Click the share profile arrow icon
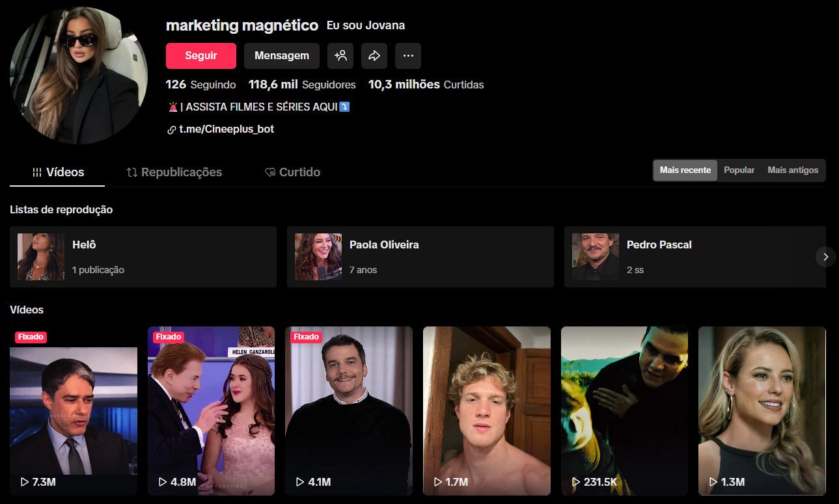 pos(374,56)
